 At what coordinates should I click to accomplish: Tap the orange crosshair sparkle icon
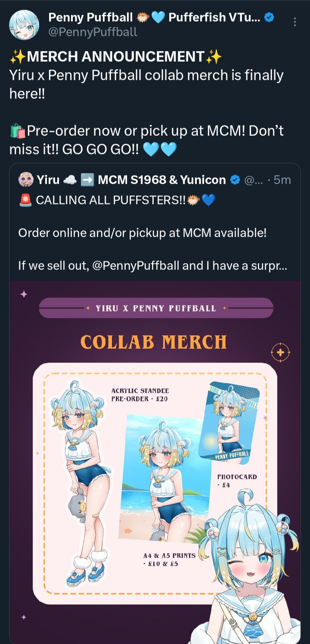tap(280, 353)
